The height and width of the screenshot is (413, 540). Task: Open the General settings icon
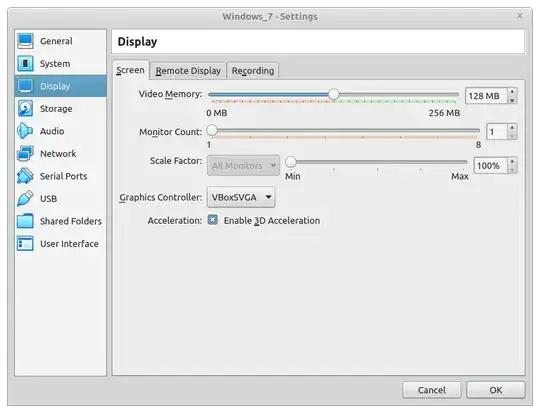click(x=25, y=41)
